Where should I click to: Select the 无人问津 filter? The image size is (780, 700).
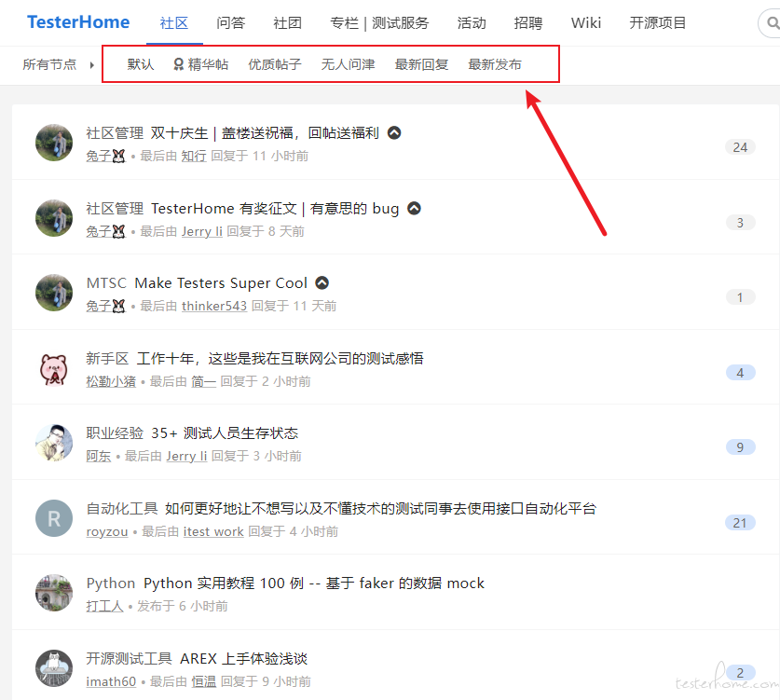[x=348, y=64]
